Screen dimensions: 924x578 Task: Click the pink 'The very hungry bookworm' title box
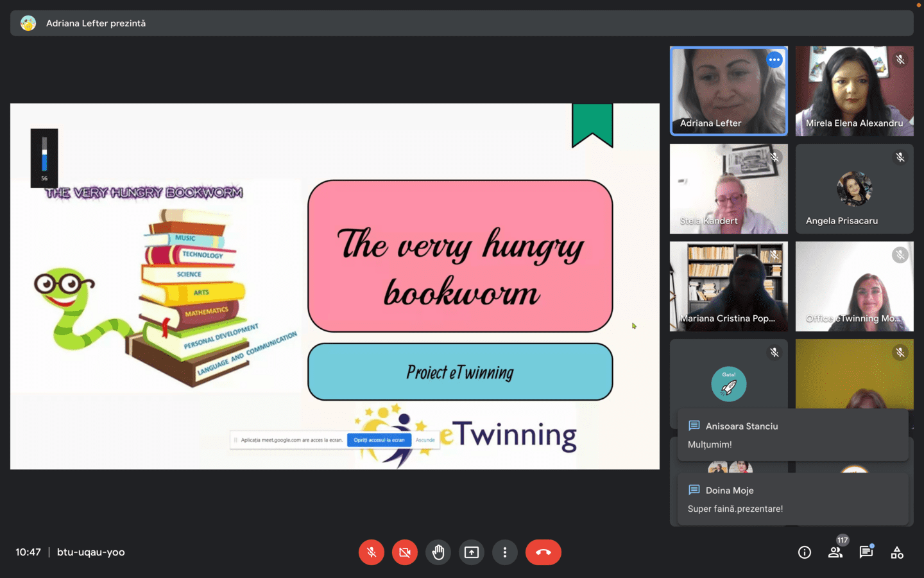(x=460, y=256)
